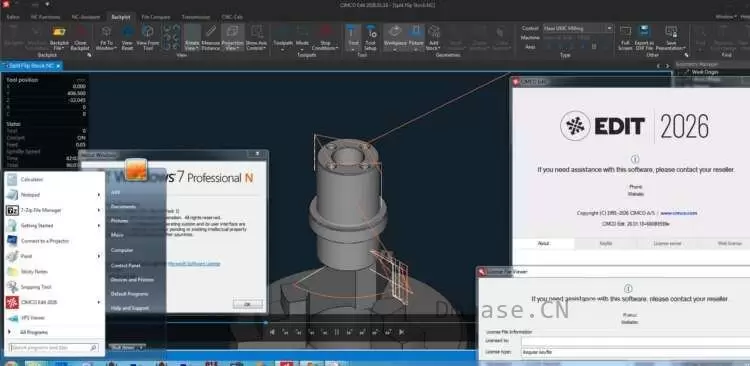Open the Transmission ribbon tab
This screenshot has width=750, height=366.
196,17
